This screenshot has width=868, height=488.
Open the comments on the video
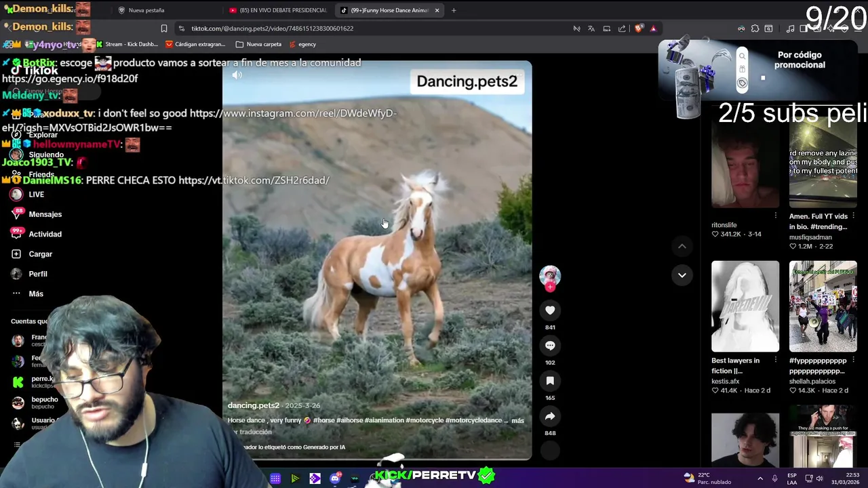point(550,346)
